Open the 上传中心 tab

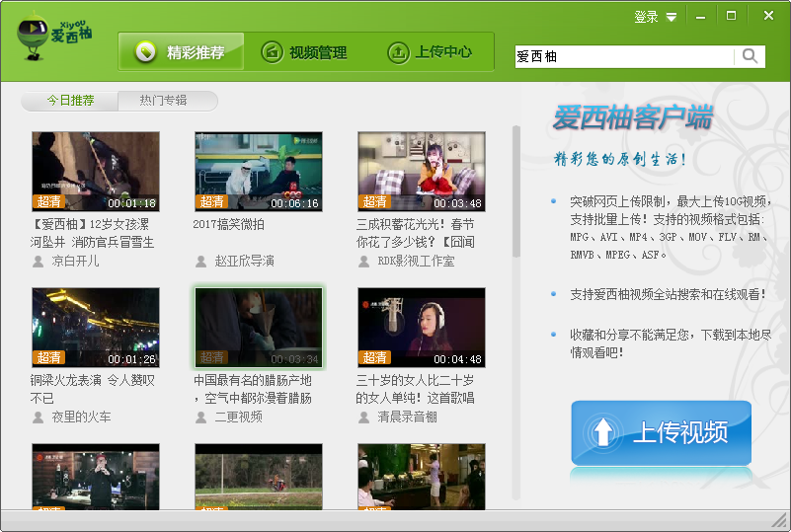tap(430, 52)
